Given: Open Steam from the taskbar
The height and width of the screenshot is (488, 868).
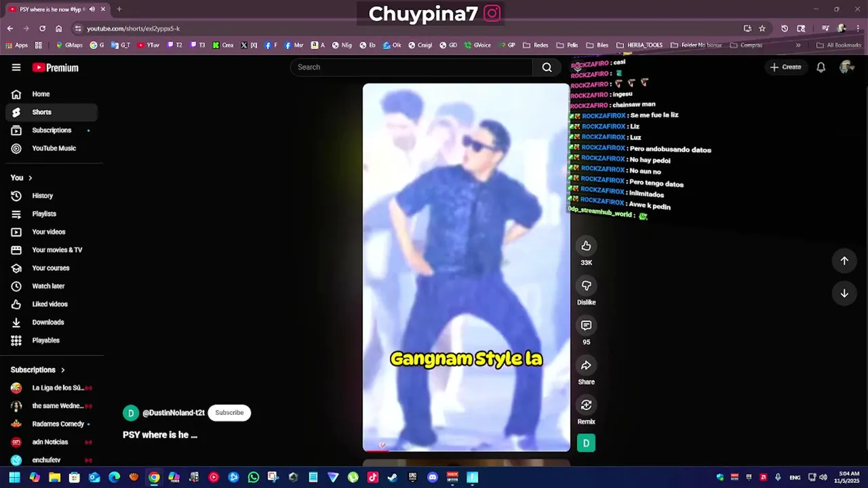Looking at the screenshot, I should pyautogui.click(x=393, y=477).
